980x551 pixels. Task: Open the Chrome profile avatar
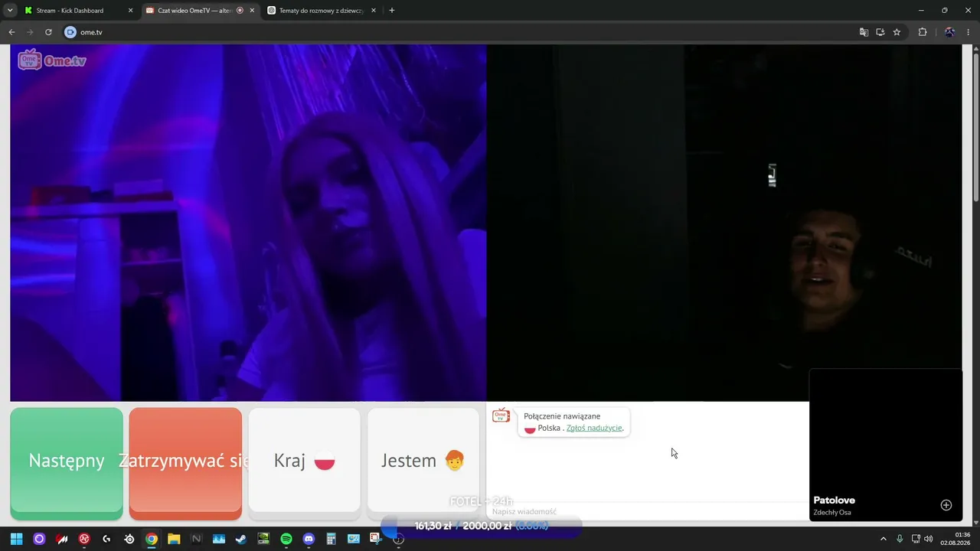(x=950, y=32)
